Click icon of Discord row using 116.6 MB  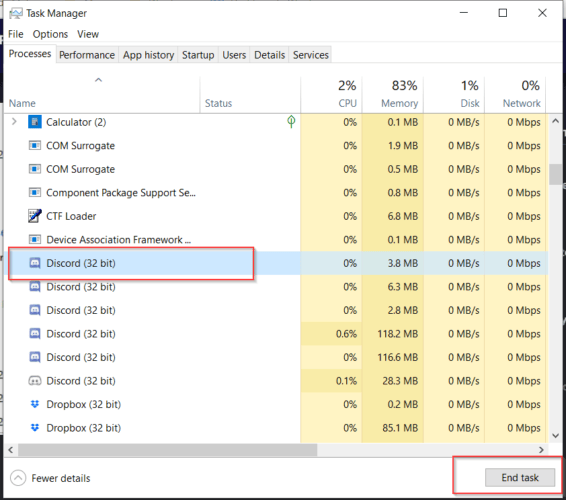click(35, 357)
